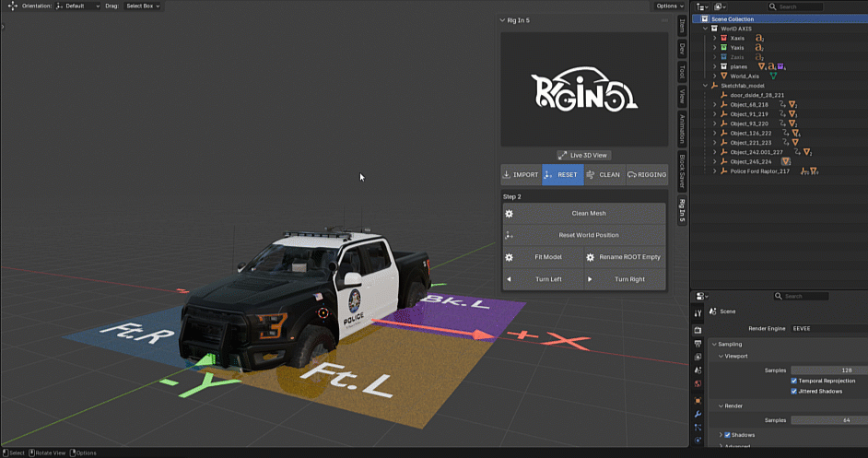Open the Options dropdown in viewport header
This screenshot has width=868, height=458.
point(669,6)
